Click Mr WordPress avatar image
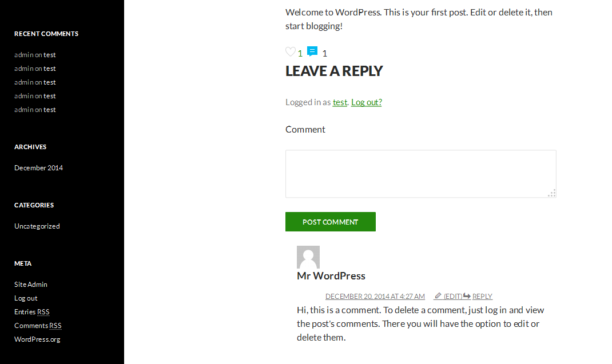This screenshot has width=612, height=364. 308,257
